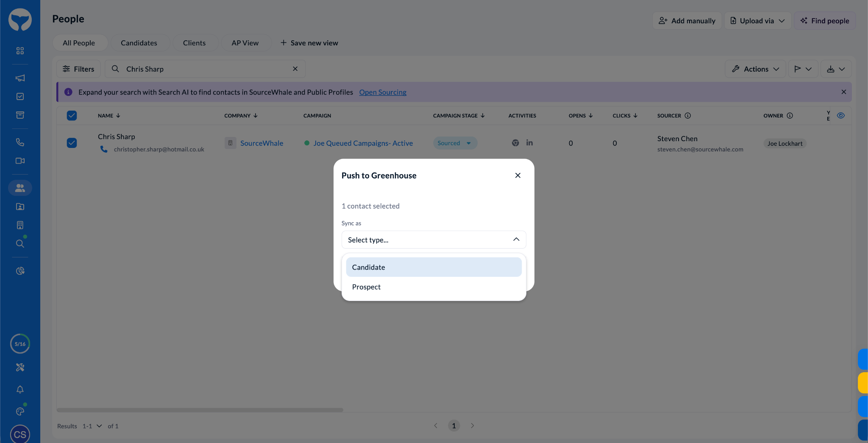
Task: Click the SourceWhale whale logo
Action: [x=20, y=20]
